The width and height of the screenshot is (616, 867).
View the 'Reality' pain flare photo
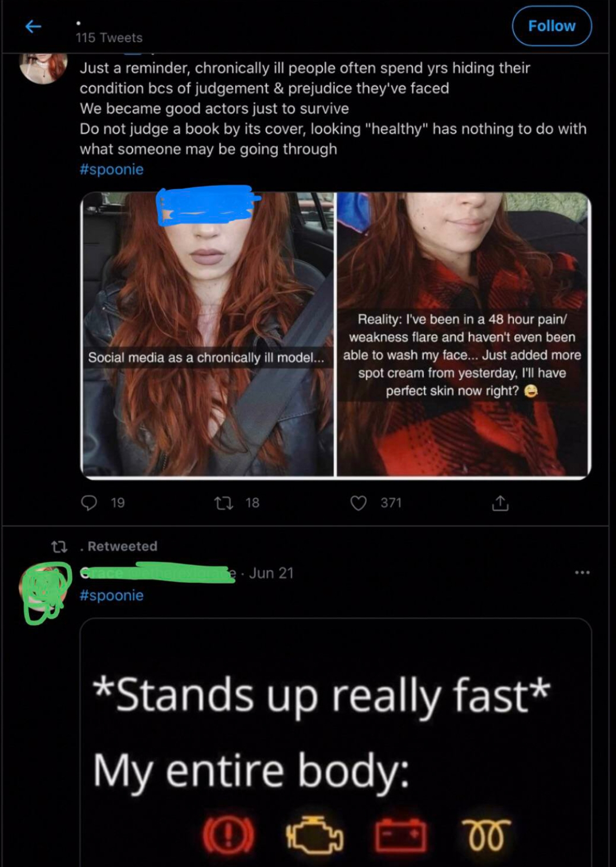[464, 334]
